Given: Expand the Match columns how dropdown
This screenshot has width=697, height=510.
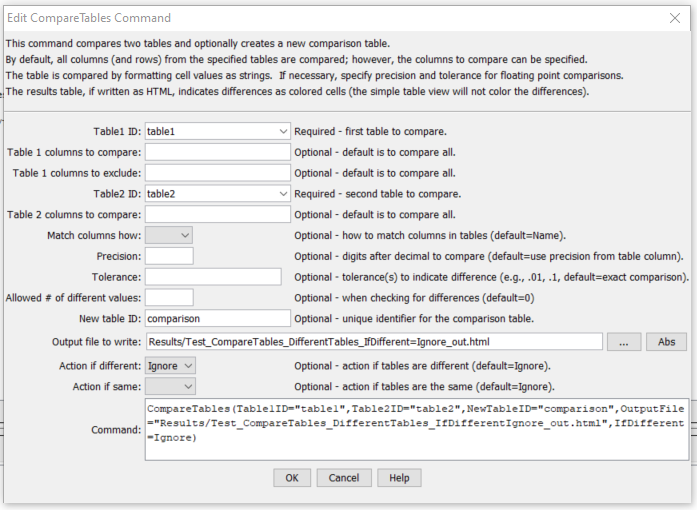Looking at the screenshot, I should click(x=169, y=235).
